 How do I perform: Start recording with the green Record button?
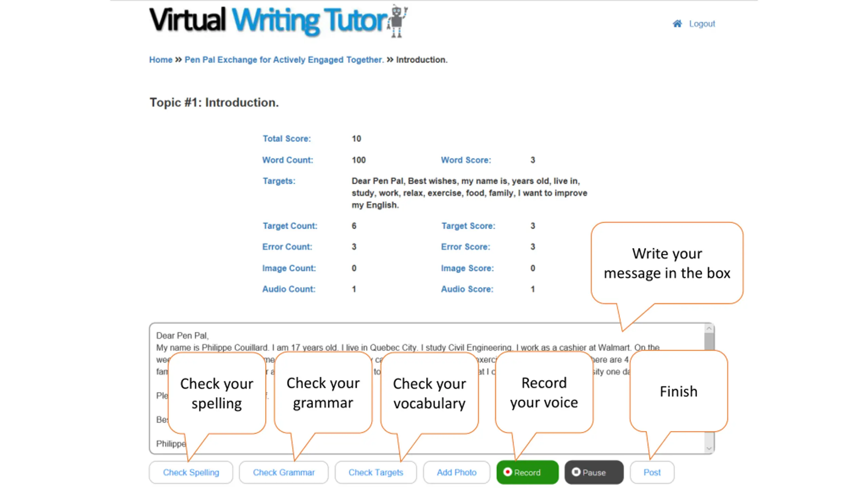click(x=527, y=472)
